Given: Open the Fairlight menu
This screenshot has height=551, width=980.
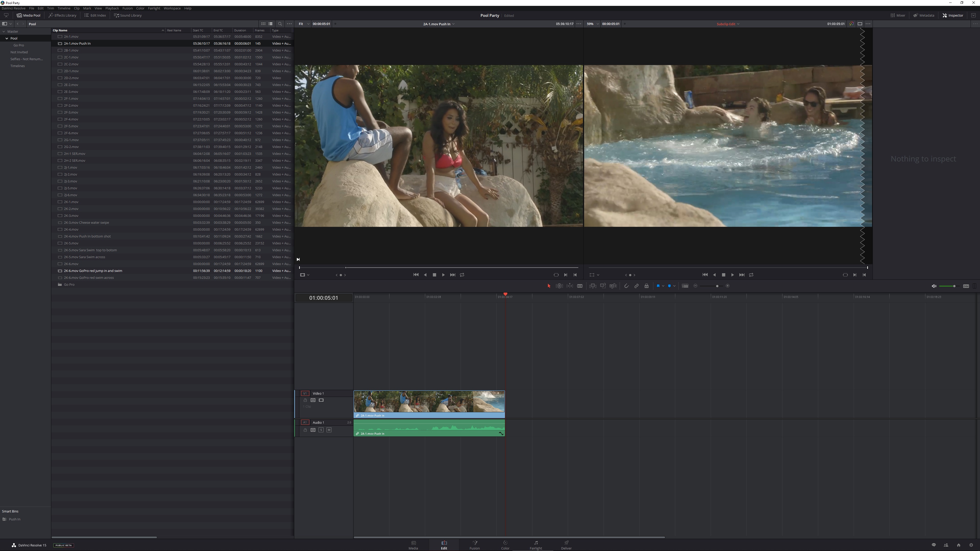Looking at the screenshot, I should [154, 8].
